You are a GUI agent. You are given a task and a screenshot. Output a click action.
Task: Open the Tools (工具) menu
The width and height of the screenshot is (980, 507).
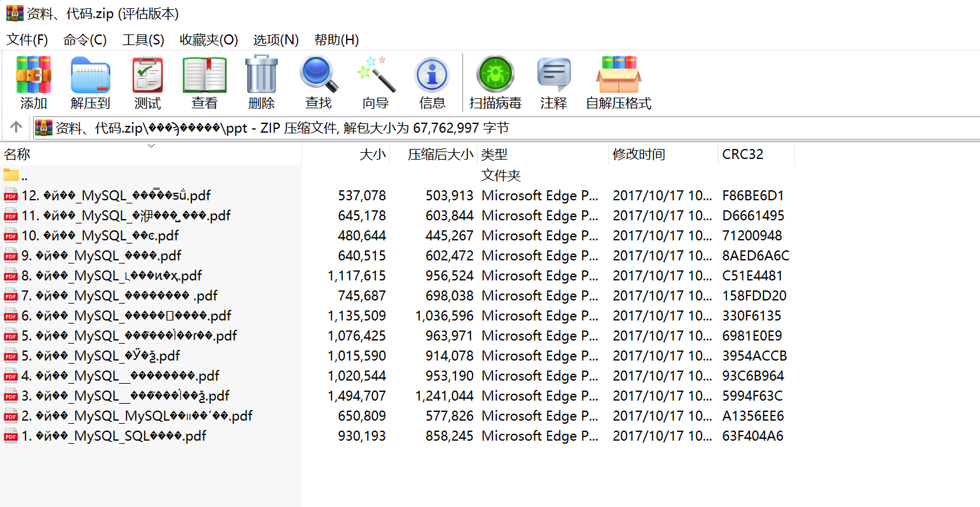point(143,40)
